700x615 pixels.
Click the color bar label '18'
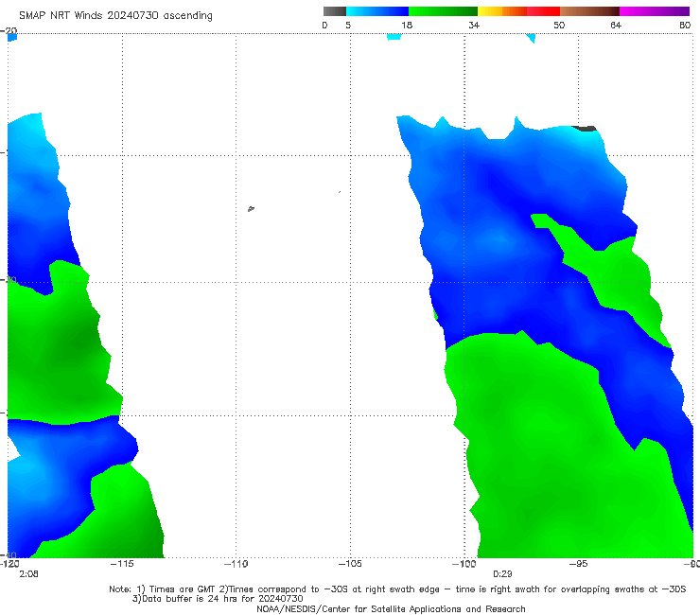point(407,25)
